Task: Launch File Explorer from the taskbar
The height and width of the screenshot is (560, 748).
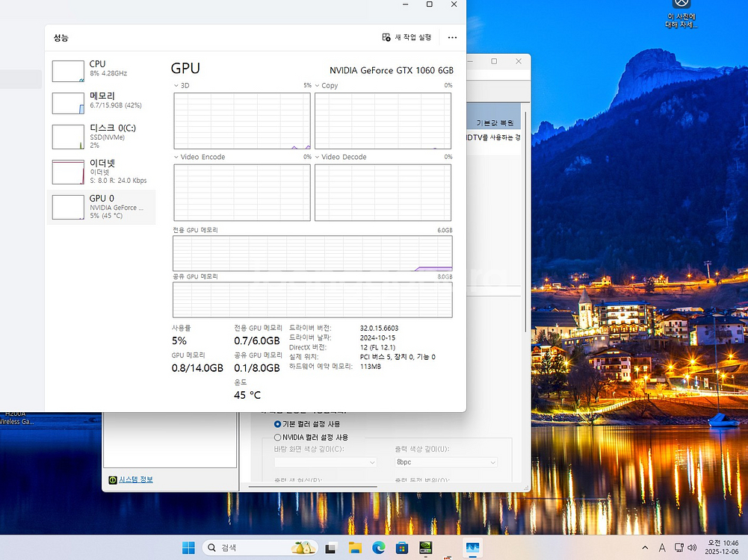Action: [355, 548]
